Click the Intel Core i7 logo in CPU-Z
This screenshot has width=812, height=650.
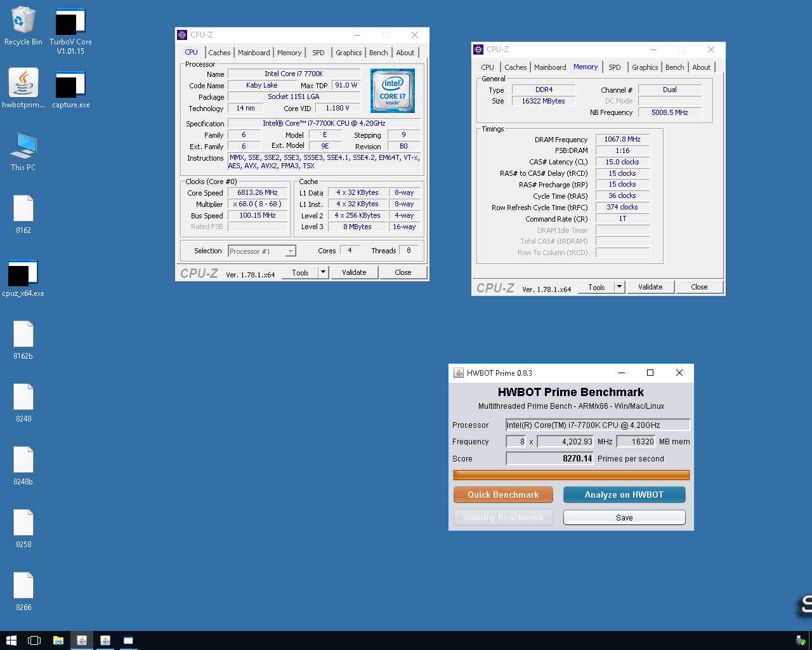pos(393,91)
